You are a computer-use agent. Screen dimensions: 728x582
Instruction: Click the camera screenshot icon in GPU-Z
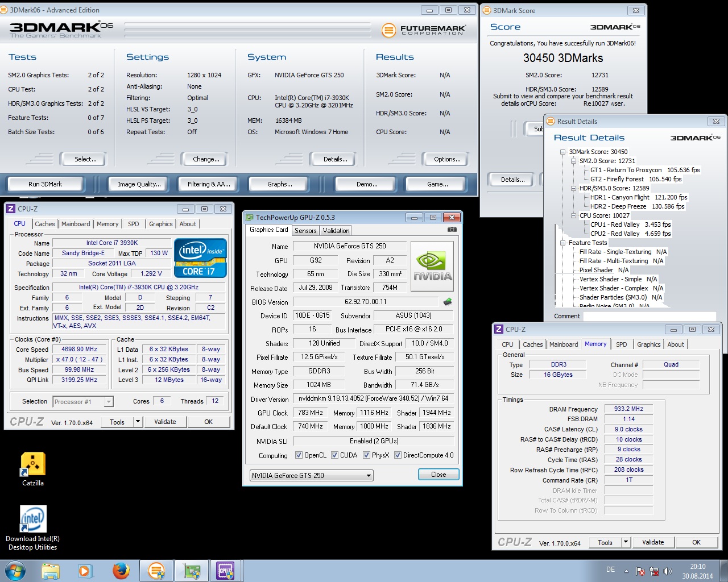point(452,230)
